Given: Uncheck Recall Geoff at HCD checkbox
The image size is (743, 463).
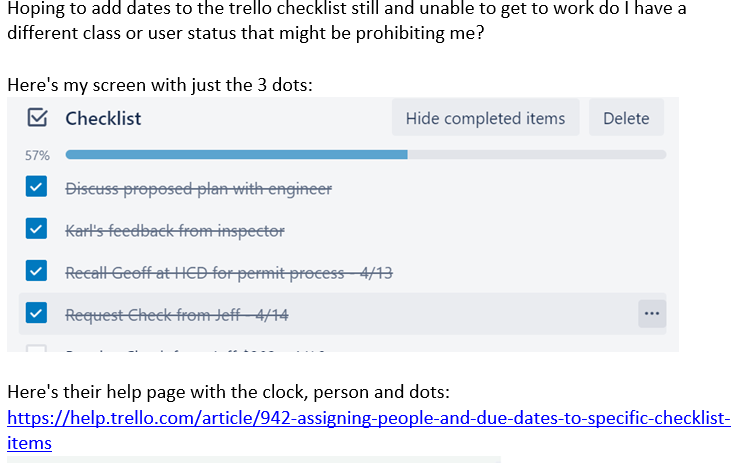Looking at the screenshot, I should coord(36,271).
